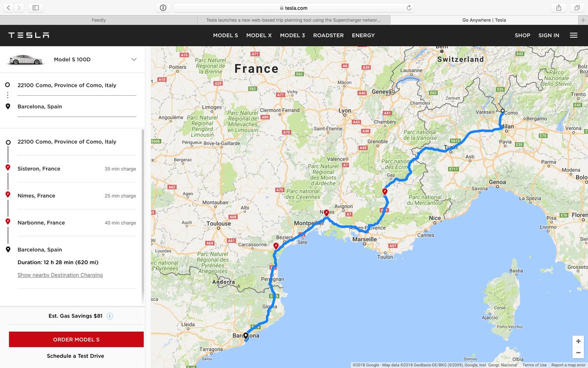Go to SHOP link
Viewport: 588px width, 368px height.
[x=522, y=35]
